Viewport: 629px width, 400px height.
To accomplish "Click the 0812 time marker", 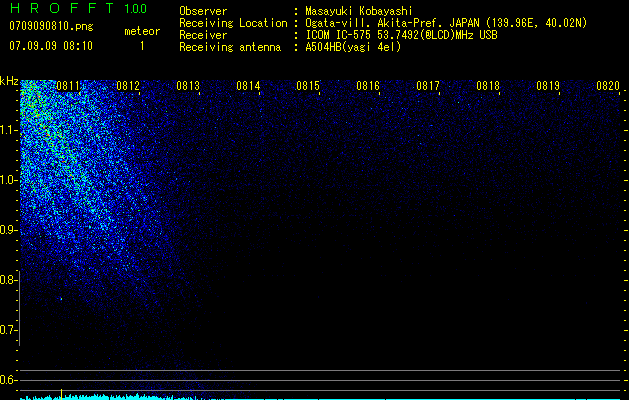I will pyautogui.click(x=128, y=86).
